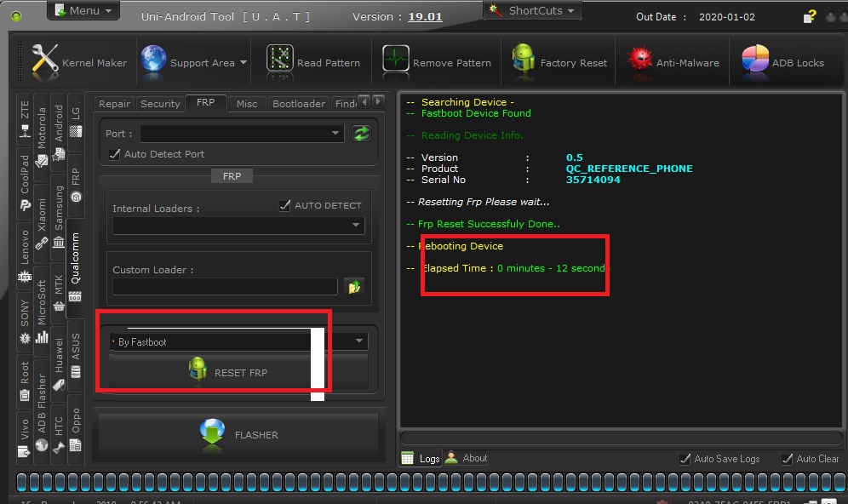Image resolution: width=848 pixels, height=504 pixels.
Task: Click the log output progress bar
Action: click(x=621, y=437)
